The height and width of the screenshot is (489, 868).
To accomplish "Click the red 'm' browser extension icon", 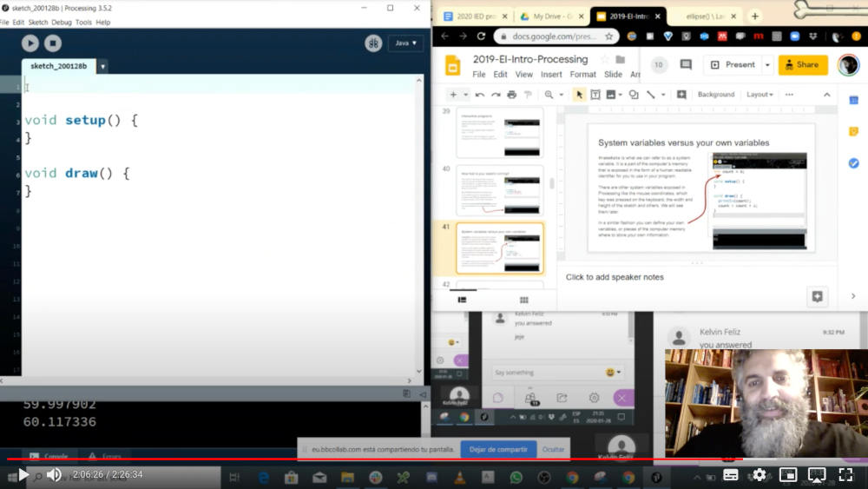I will click(759, 36).
